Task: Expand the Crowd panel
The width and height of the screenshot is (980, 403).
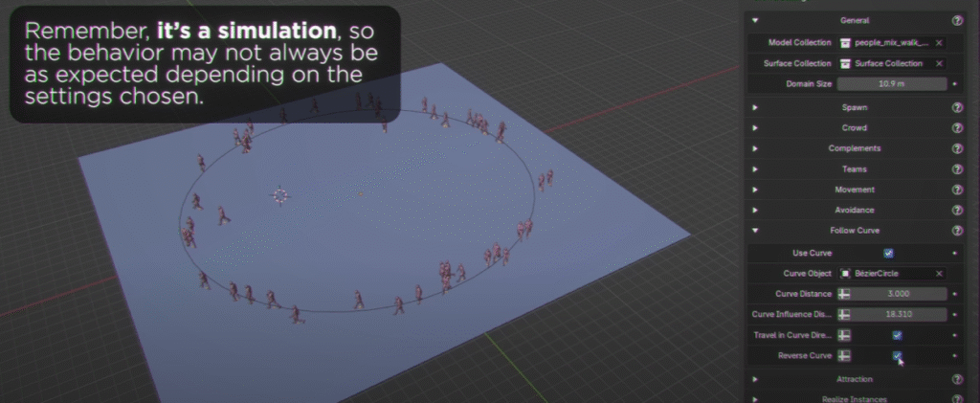Action: point(755,128)
